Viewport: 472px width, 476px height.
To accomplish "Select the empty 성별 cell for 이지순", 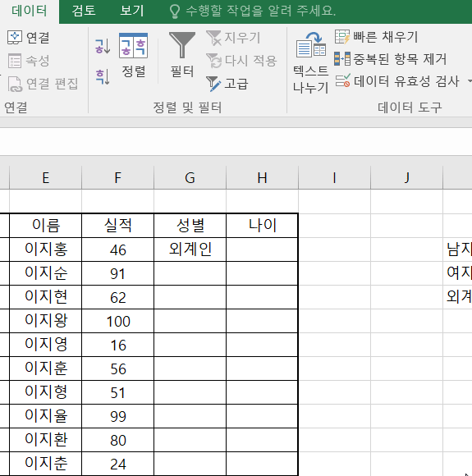I will coord(190,273).
